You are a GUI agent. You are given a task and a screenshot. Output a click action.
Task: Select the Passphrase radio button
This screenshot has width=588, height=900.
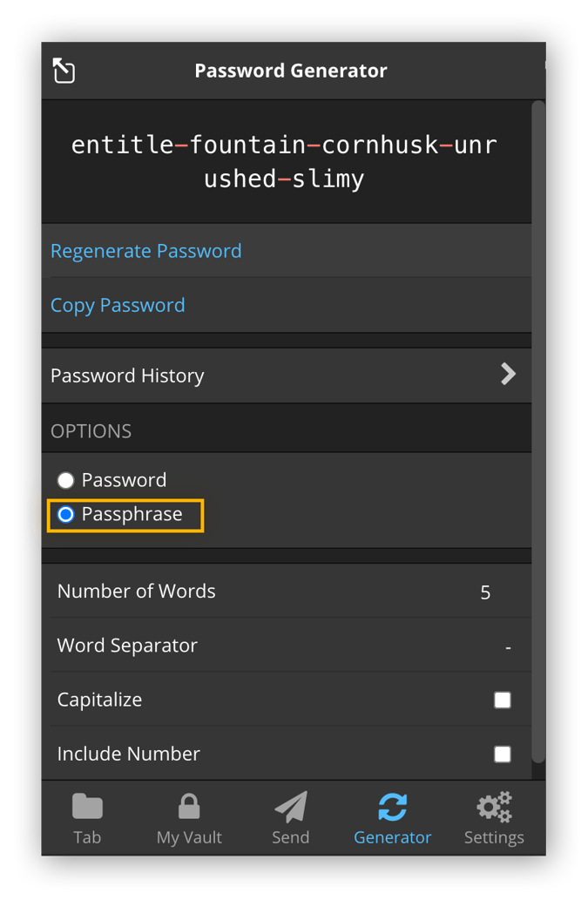click(65, 514)
